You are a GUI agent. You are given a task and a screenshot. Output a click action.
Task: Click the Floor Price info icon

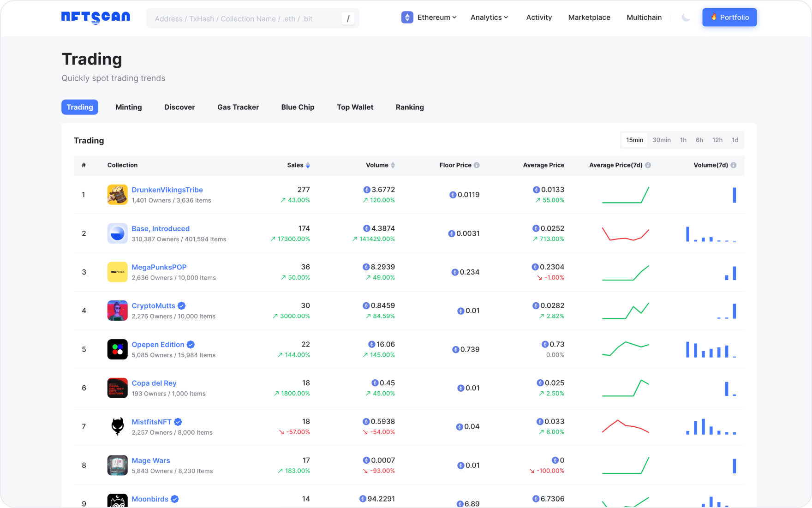tap(478, 165)
